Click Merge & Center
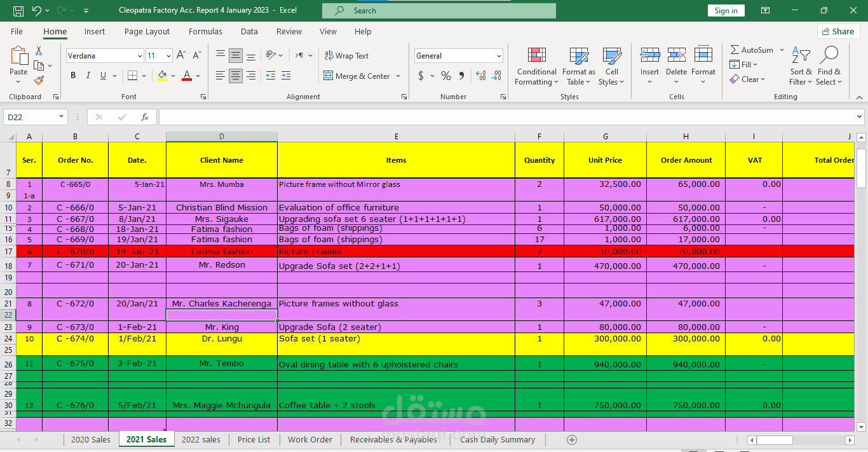Screen dimensions: 868x452 [357, 76]
